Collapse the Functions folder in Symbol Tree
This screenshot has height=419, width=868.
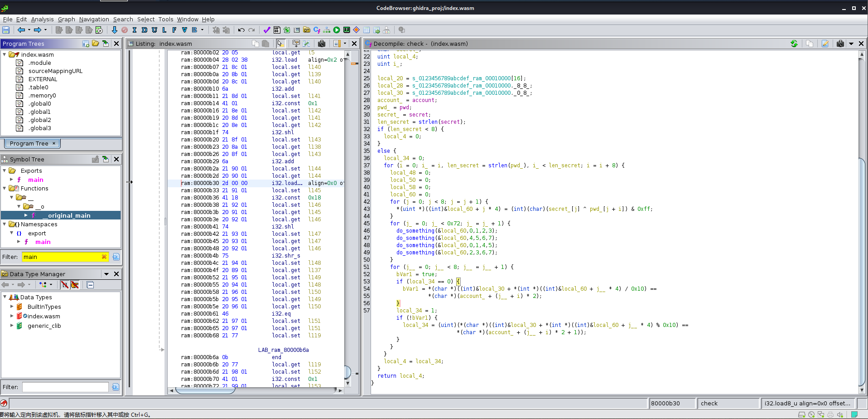pyautogui.click(x=5, y=188)
